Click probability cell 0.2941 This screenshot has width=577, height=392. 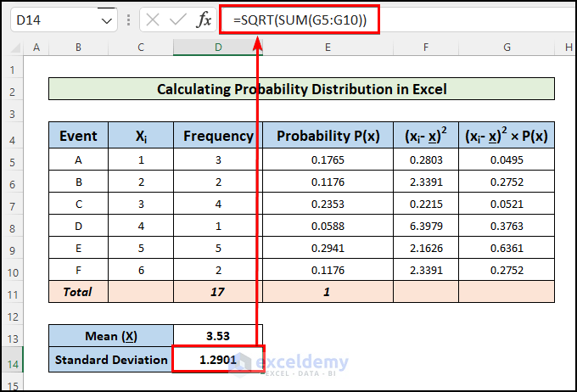click(328, 248)
